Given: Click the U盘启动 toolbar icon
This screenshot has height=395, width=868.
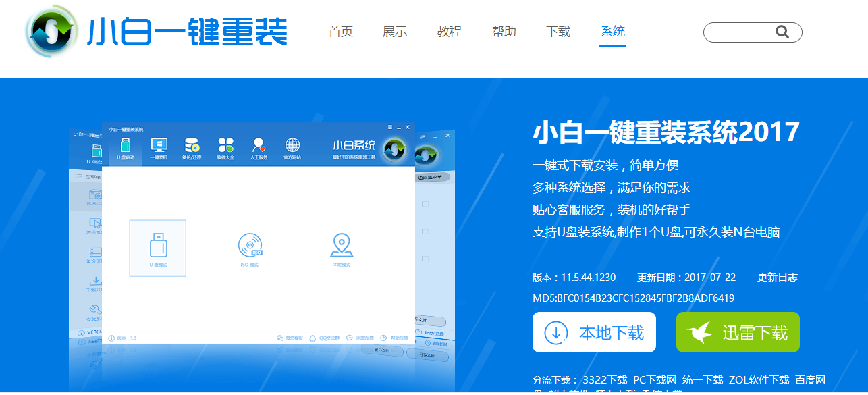Looking at the screenshot, I should pos(126,147).
